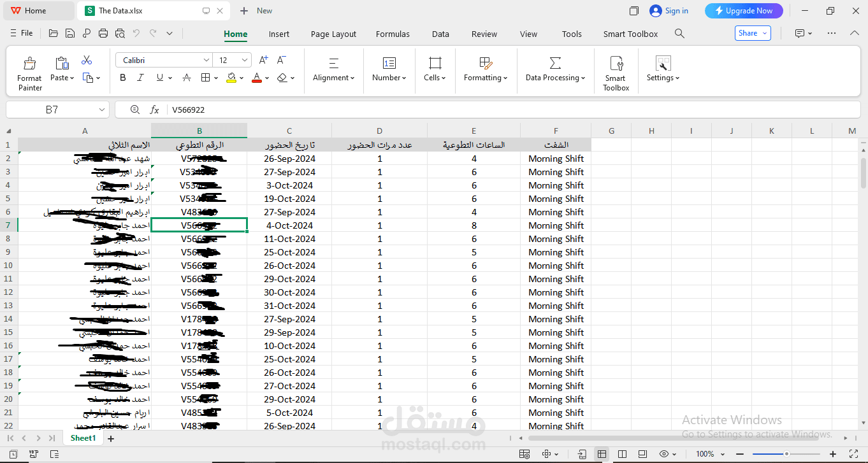Click the ribbon search magnifier icon
Screen dimensions: 868x463
(679, 34)
